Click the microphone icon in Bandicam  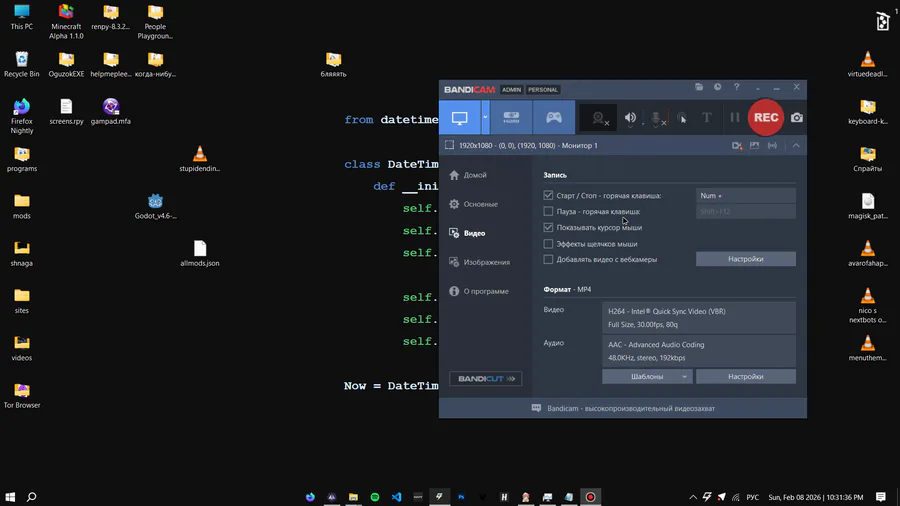click(656, 118)
